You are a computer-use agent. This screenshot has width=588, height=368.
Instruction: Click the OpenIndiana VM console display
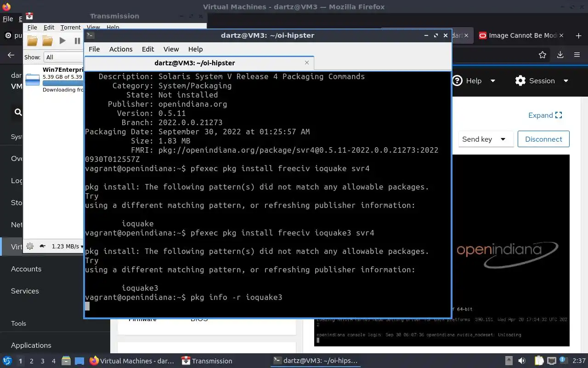[442, 250]
